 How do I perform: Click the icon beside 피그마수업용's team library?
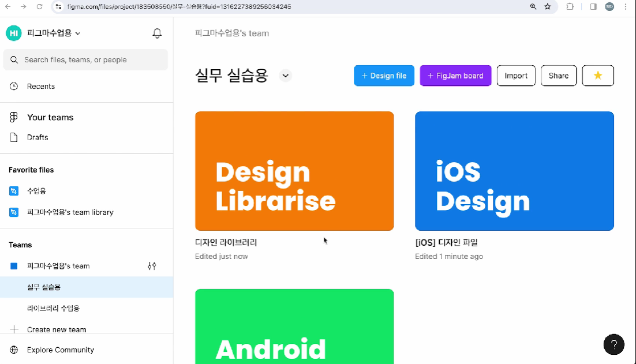(x=14, y=212)
